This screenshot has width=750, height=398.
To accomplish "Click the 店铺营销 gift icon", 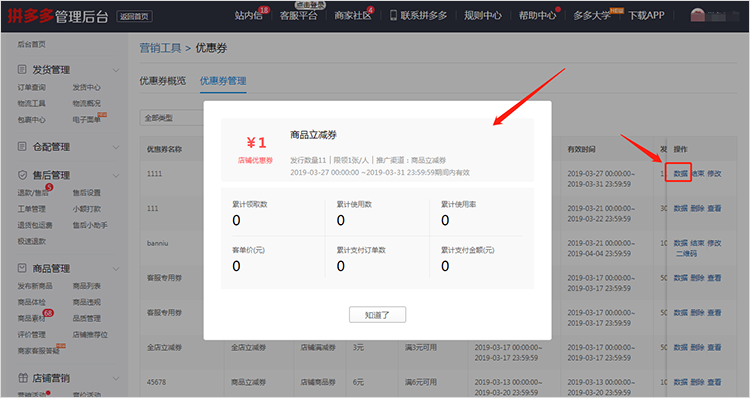I will (x=22, y=377).
